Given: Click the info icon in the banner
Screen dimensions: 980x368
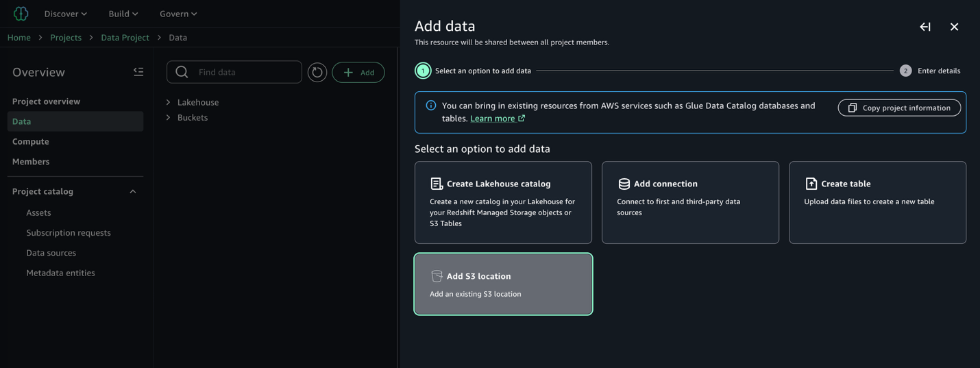Looking at the screenshot, I should tap(431, 106).
